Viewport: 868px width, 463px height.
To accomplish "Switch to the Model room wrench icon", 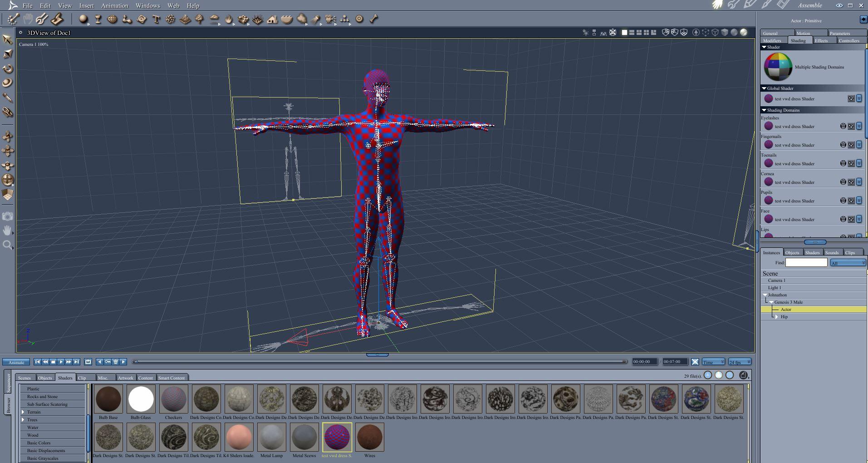I will [733, 5].
